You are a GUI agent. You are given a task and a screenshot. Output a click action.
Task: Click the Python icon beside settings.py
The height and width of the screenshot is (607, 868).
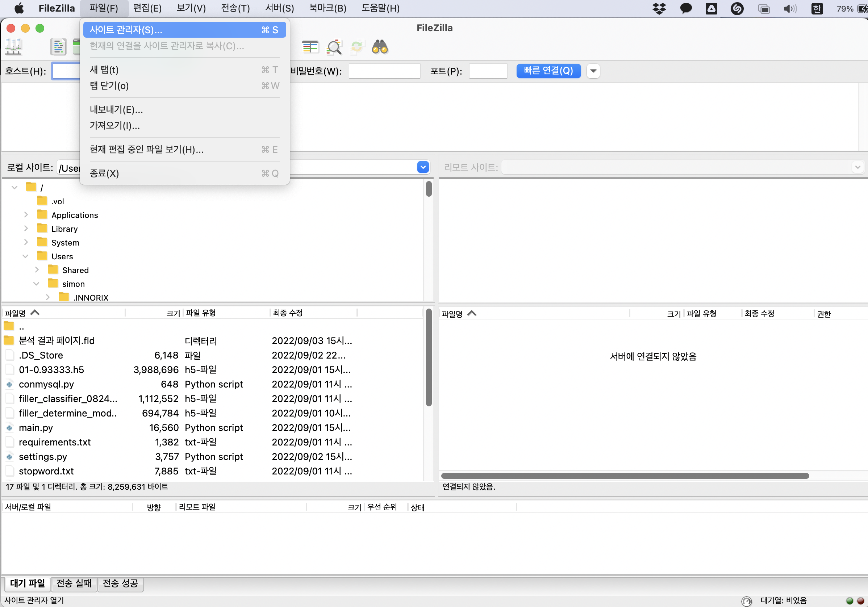click(9, 457)
